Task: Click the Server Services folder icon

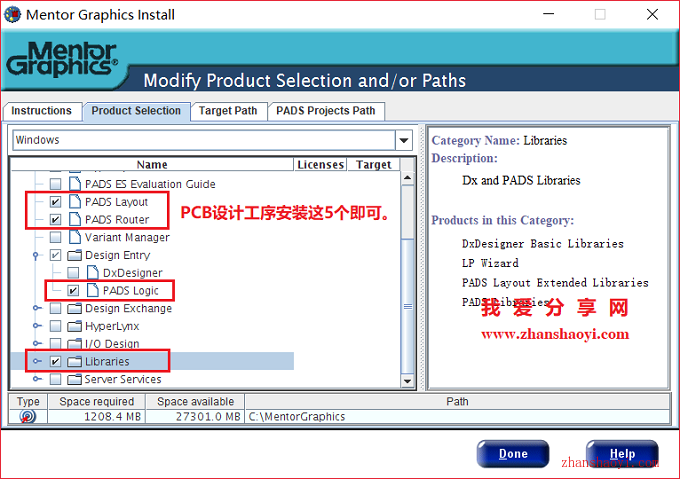Action: pos(75,379)
